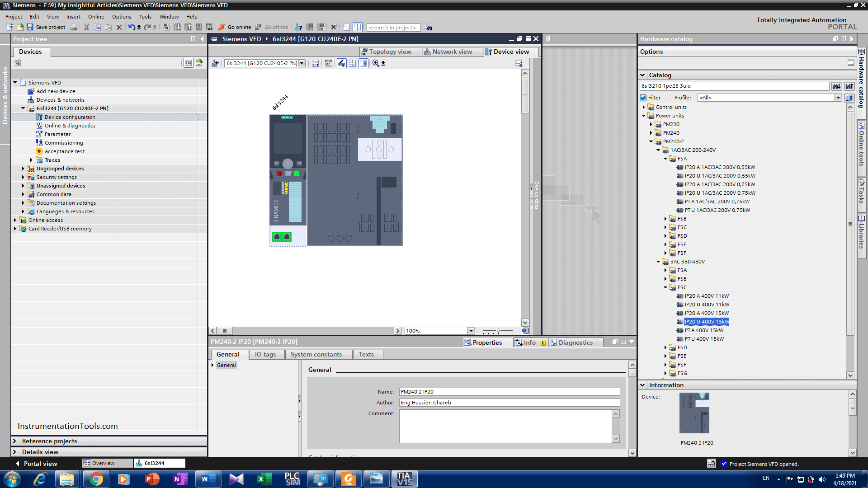This screenshot has height=488, width=868.
Task: Click the Search down icon in catalog
Action: (837, 86)
